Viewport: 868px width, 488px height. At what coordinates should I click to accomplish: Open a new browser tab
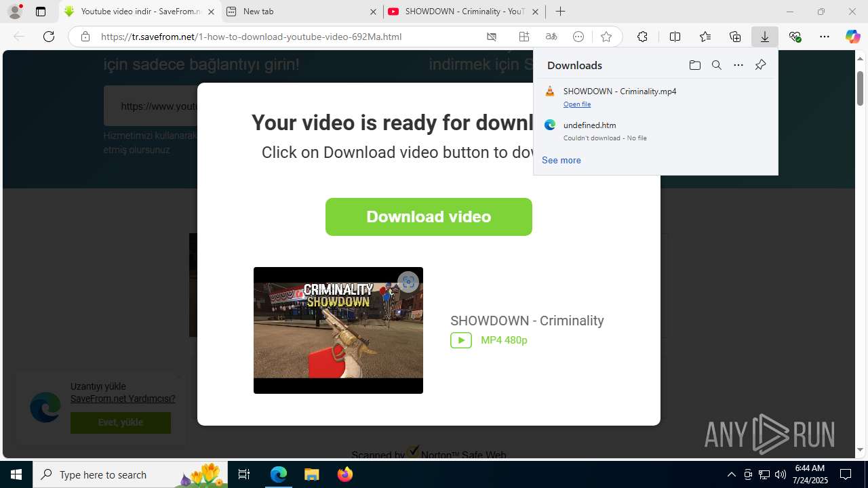pos(560,12)
